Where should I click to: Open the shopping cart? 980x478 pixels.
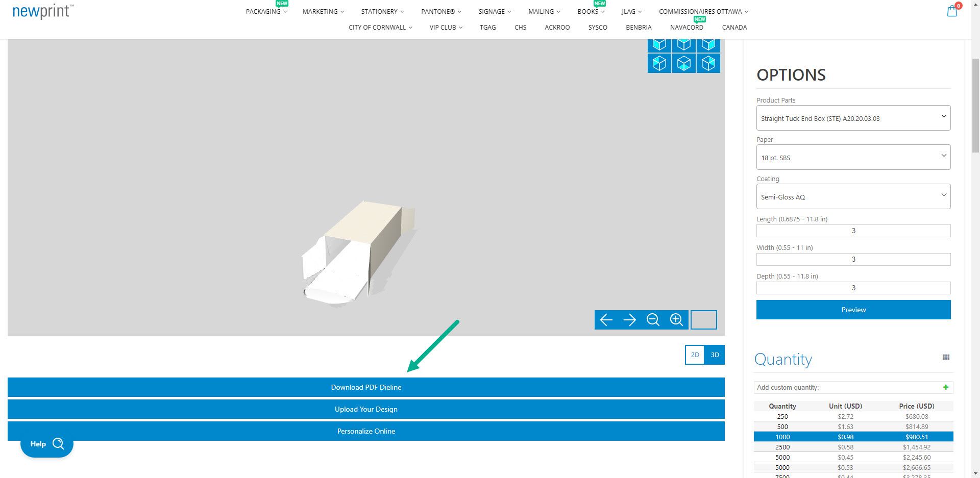pyautogui.click(x=951, y=11)
